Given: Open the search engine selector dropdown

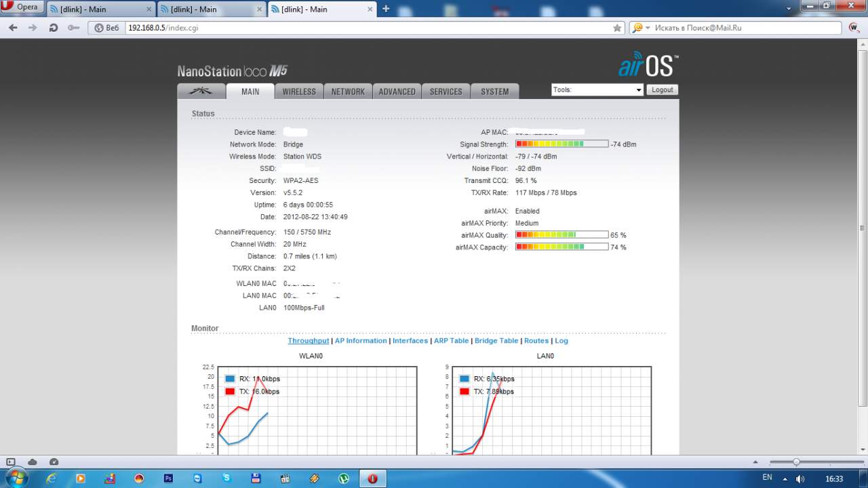Looking at the screenshot, I should point(642,28).
